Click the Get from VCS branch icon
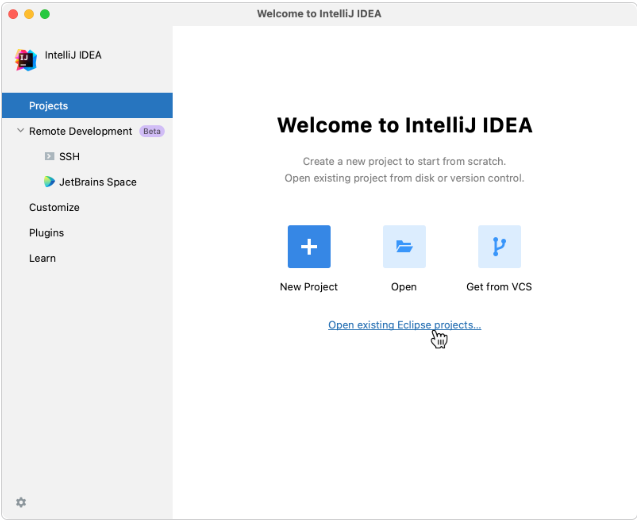 click(x=499, y=246)
